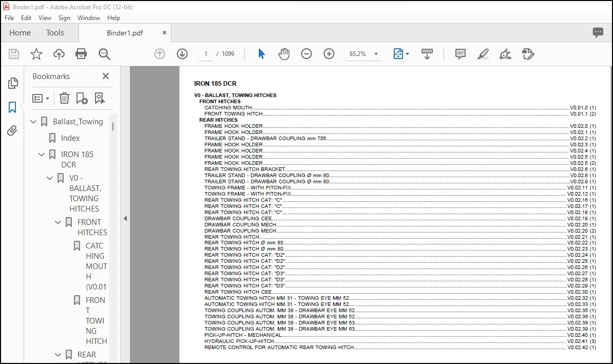
Task: Click REAR TOWING HITCH BRACKET index entry
Action: [x=400, y=169]
